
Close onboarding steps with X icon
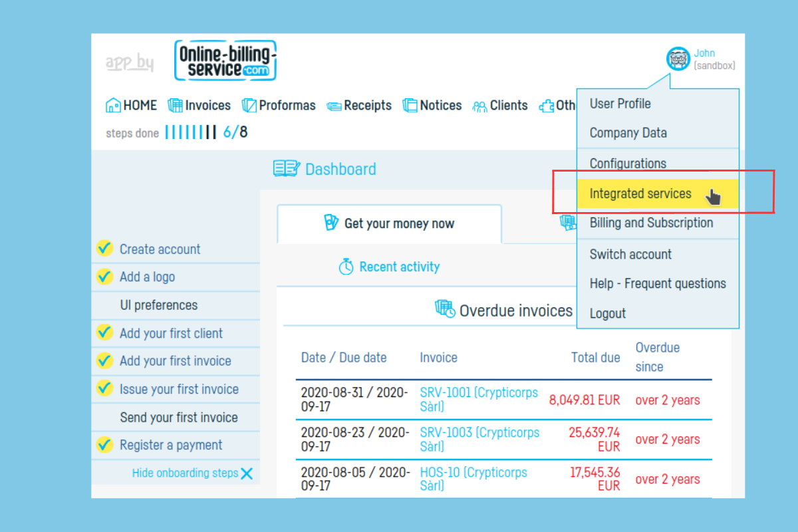[x=247, y=473]
